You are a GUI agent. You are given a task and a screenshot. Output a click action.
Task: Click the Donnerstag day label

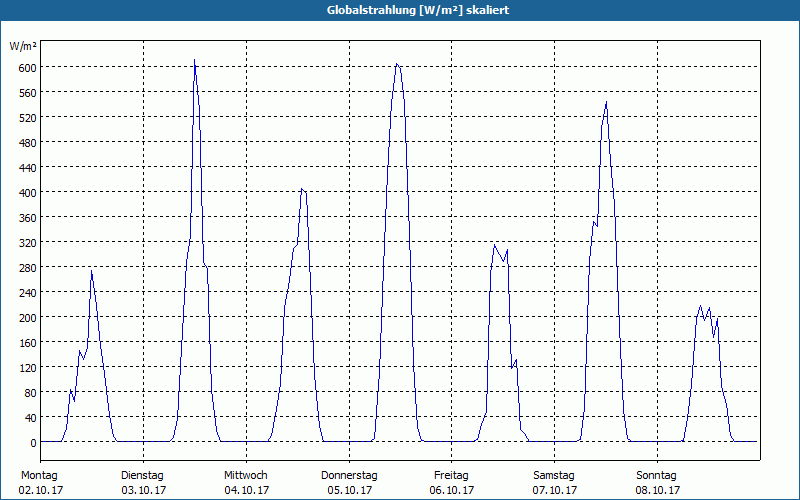point(349,476)
